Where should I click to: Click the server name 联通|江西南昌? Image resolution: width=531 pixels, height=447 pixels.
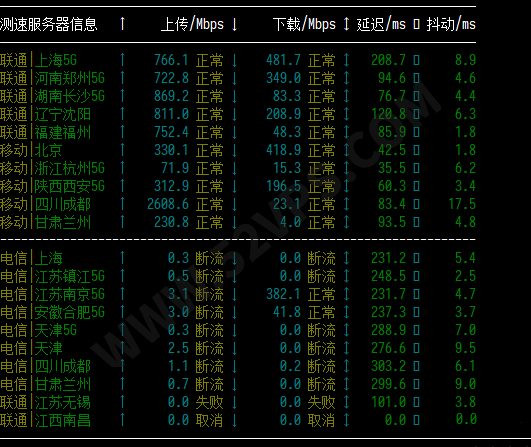coord(45,420)
